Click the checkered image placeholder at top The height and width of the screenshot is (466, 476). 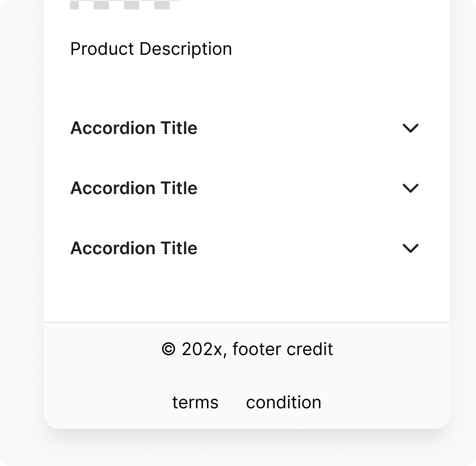point(124,5)
